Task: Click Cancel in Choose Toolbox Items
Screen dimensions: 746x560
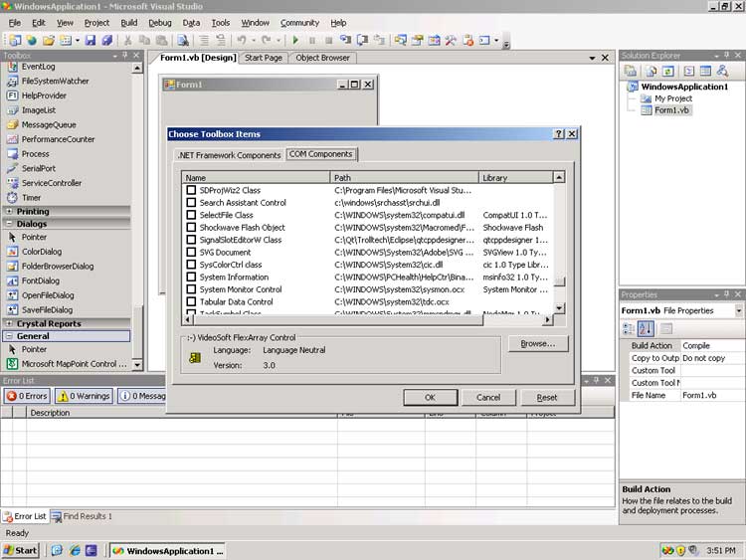Action: click(488, 397)
